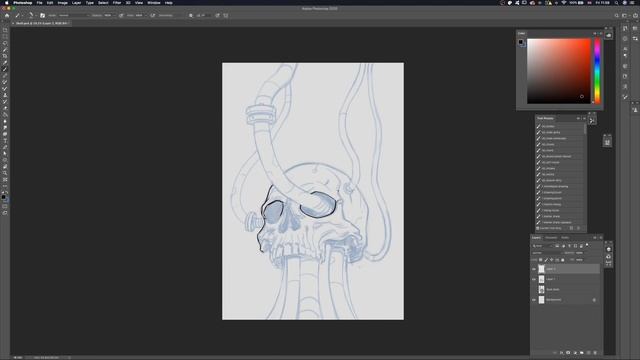Screen dimensions: 640x360
Task: Open the File menu
Action: click(39, 2)
